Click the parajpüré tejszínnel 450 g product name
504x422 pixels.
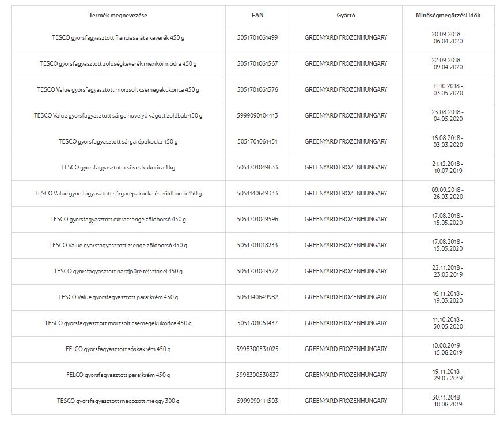[118, 272]
